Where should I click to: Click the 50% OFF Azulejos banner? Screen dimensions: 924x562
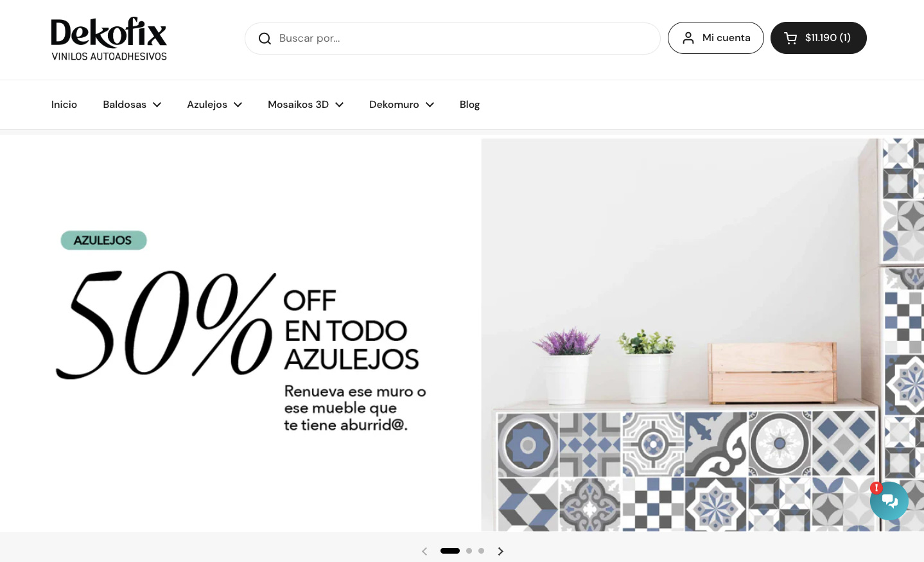pos(462,334)
